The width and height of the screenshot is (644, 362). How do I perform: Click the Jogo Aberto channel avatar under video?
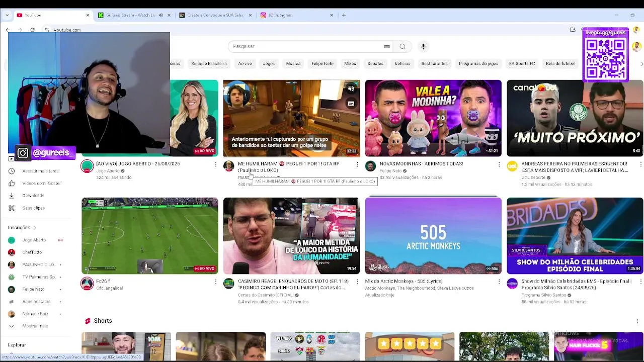click(87, 166)
